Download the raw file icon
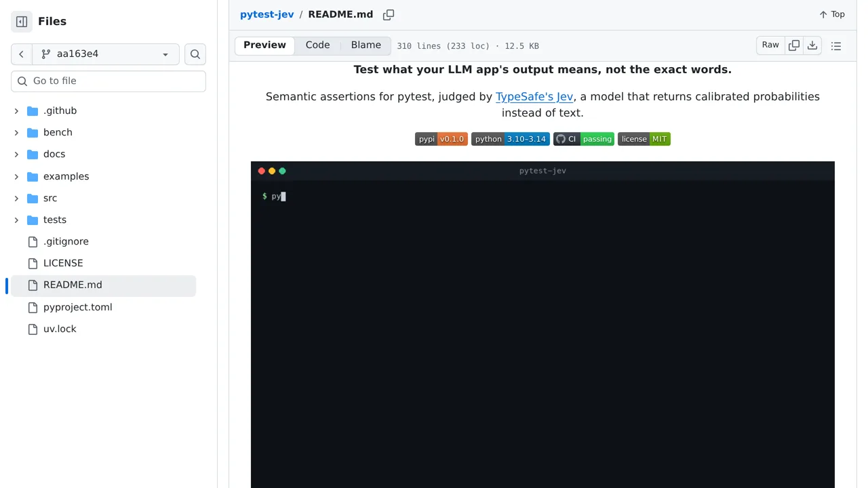This screenshot has width=868, height=488. coord(812,45)
